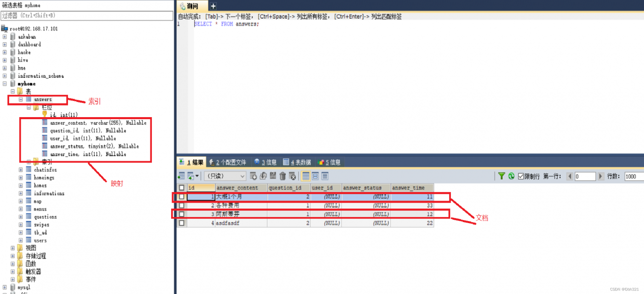Screen dimensions: 644x294
Task: Click the 行数 row count input field
Action: coord(633,176)
